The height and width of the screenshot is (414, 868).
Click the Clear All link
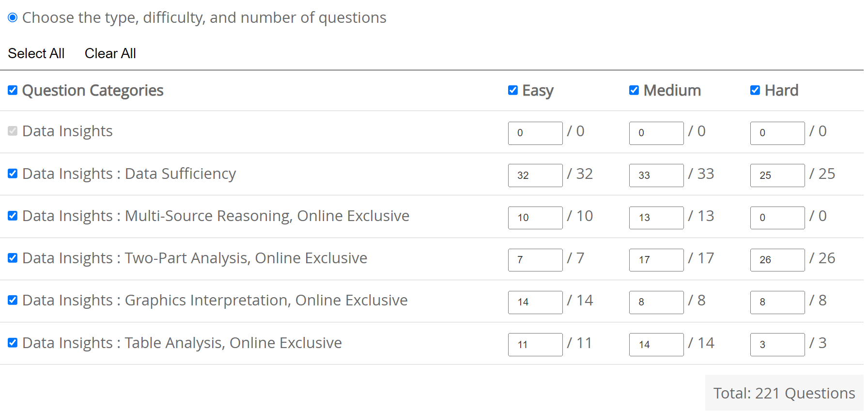coord(110,53)
